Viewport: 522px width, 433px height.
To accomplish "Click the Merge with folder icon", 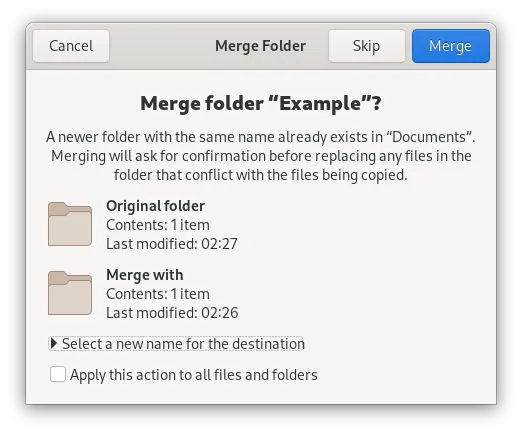I will click(x=70, y=293).
